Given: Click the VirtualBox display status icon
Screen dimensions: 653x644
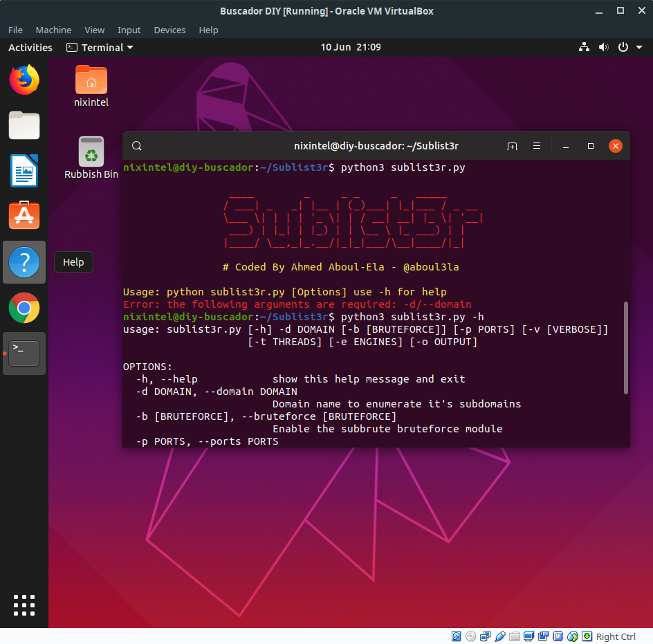Looking at the screenshot, I should point(529,636).
